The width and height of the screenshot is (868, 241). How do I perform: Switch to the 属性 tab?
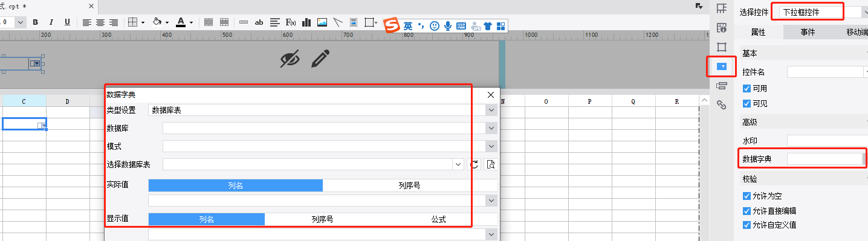coord(759,32)
